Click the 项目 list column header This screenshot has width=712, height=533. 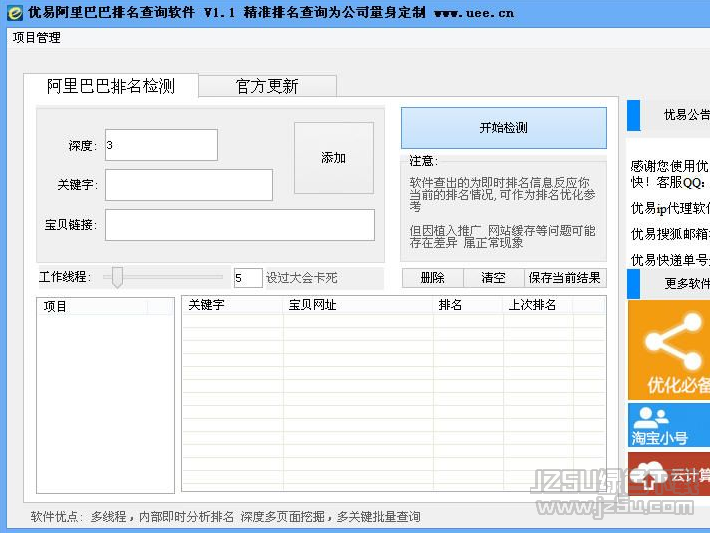(92, 306)
